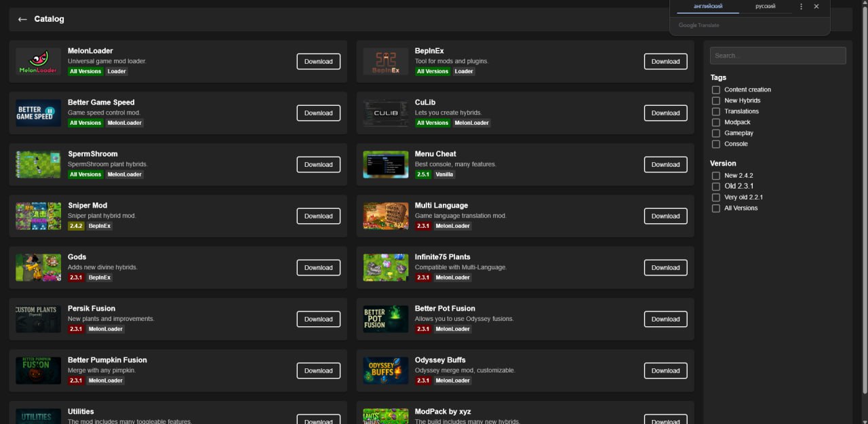Click the Better Pot Fusion thumbnail
The width and height of the screenshot is (868, 424).
coord(385,319)
